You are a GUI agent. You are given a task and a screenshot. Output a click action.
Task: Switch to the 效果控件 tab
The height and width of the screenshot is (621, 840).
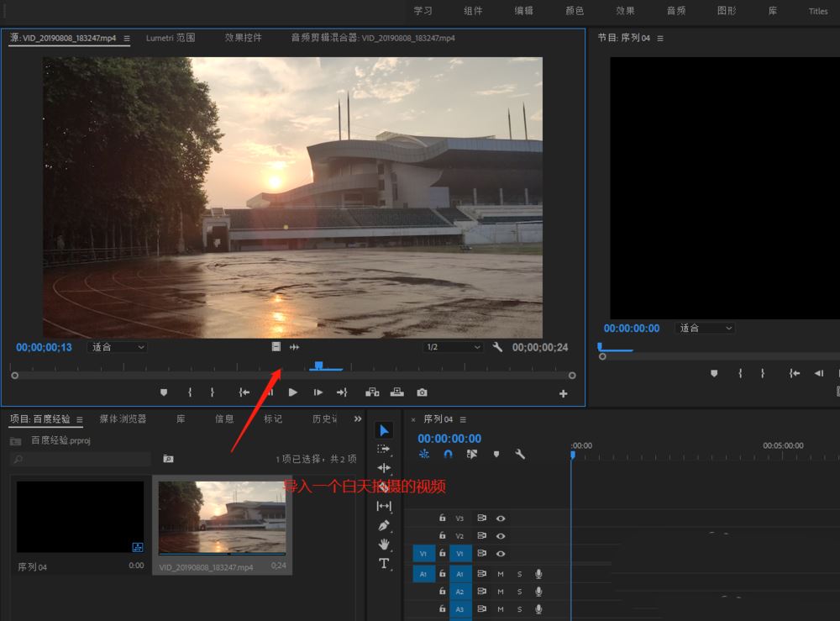[243, 38]
